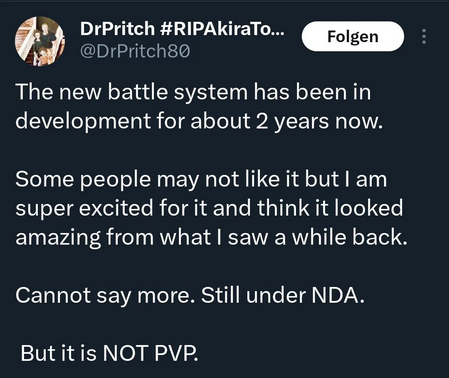
Task: Click the DrPritch display name
Action: pyautogui.click(x=117, y=29)
